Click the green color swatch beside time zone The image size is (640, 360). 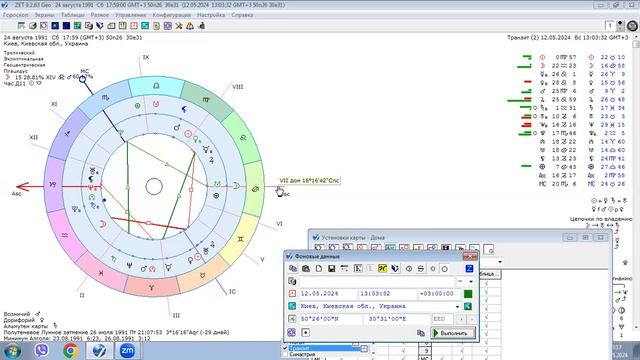point(468,293)
